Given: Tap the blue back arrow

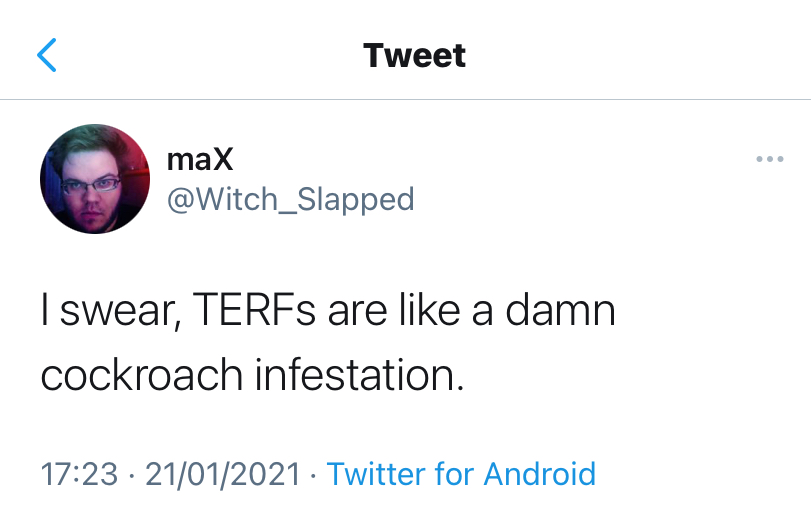Looking at the screenshot, I should tap(47, 55).
